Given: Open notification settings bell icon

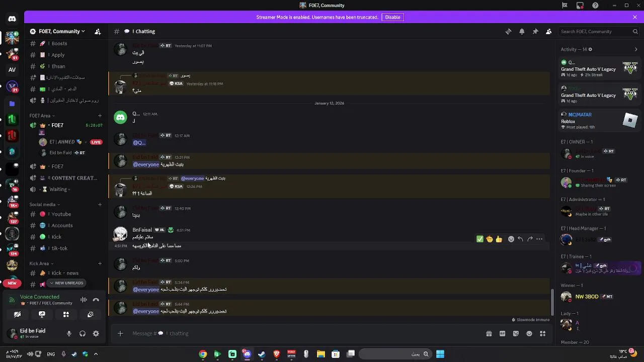Looking at the screenshot, I should (x=522, y=31).
